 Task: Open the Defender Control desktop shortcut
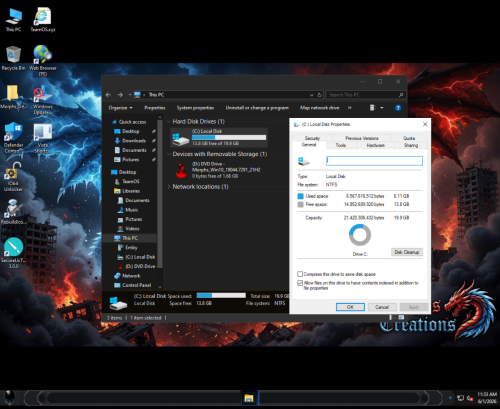pos(13,137)
